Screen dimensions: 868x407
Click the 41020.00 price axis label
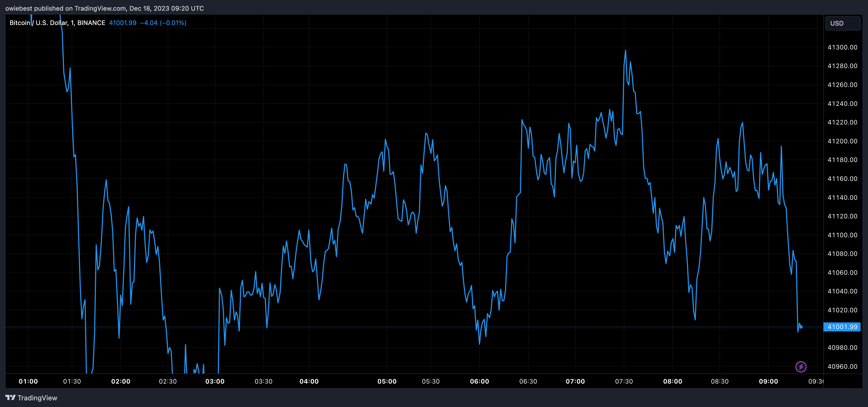click(x=842, y=310)
